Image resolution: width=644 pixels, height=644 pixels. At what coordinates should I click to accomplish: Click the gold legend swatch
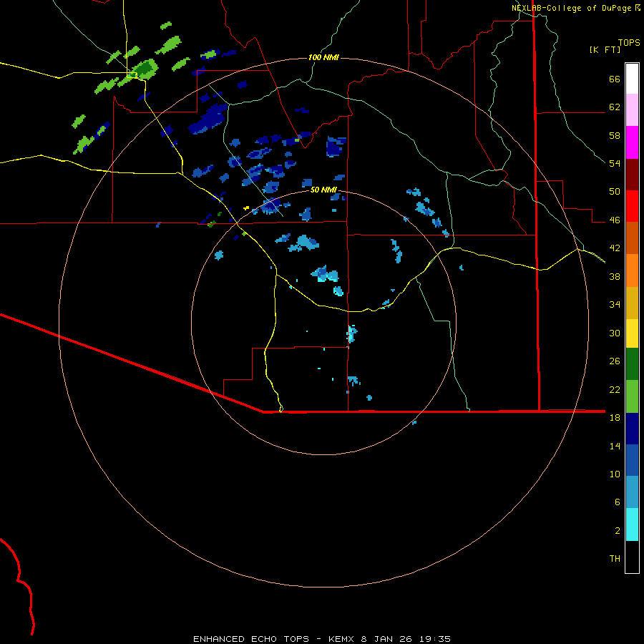pos(632,303)
